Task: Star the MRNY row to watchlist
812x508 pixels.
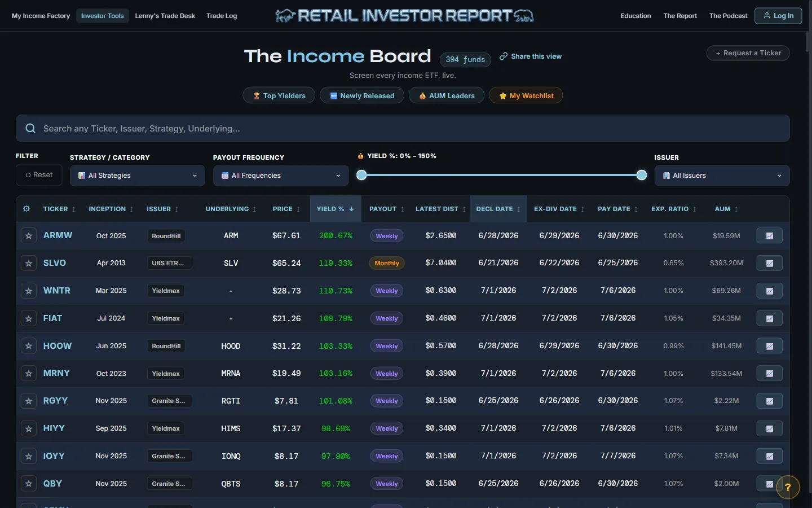Action: [x=29, y=373]
